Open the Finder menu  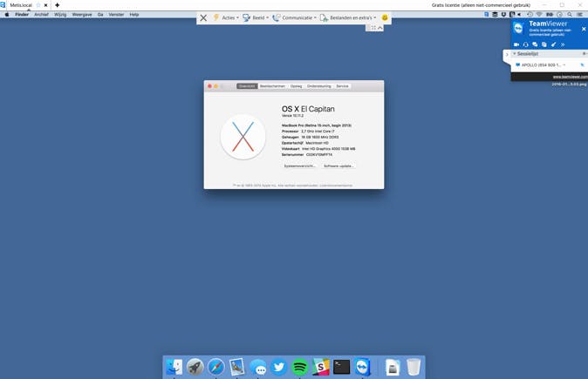22,15
